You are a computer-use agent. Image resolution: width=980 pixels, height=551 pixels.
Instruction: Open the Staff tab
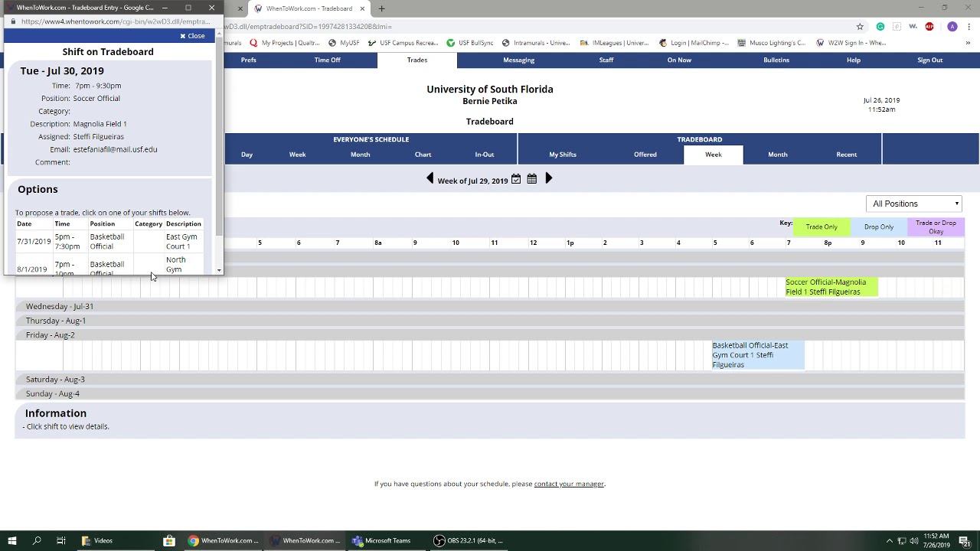point(606,60)
